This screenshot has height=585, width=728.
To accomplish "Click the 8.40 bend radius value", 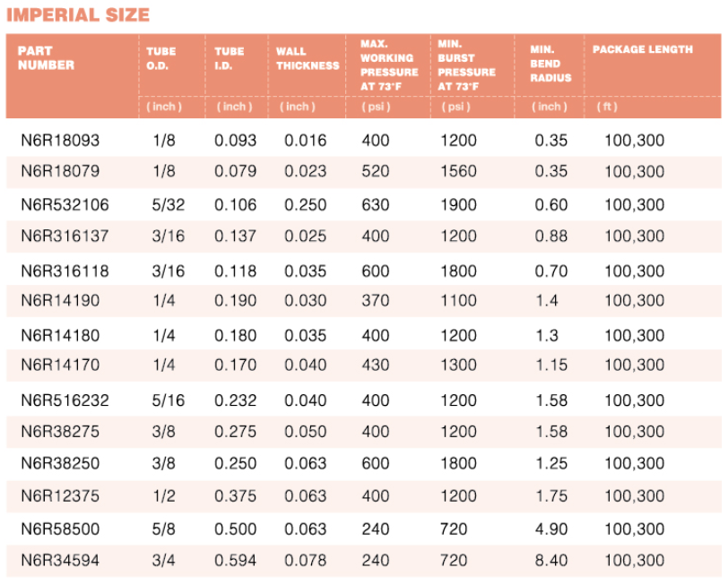I will point(550,561).
